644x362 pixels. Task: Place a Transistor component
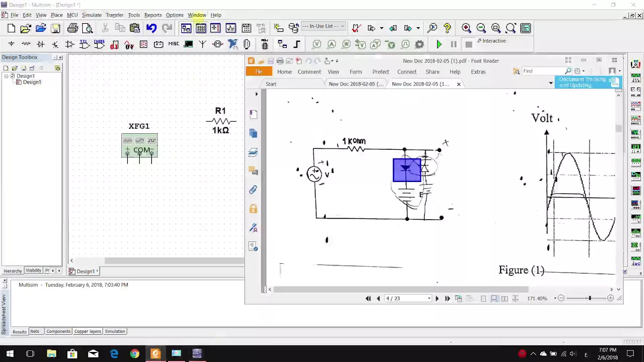(x=55, y=44)
